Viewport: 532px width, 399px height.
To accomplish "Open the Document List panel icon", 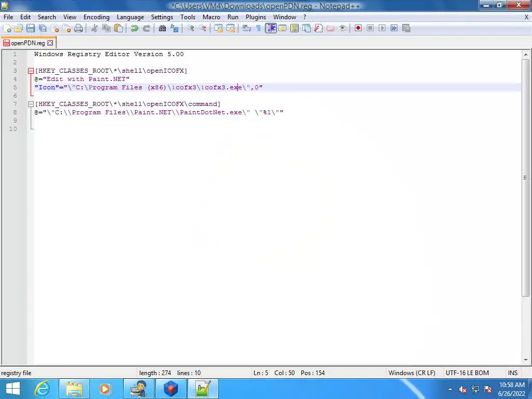I will click(307, 28).
